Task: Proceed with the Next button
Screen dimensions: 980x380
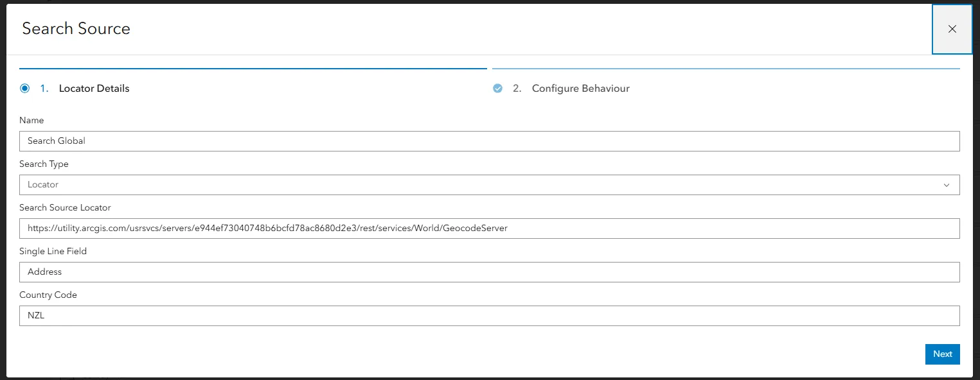Action: pos(943,354)
